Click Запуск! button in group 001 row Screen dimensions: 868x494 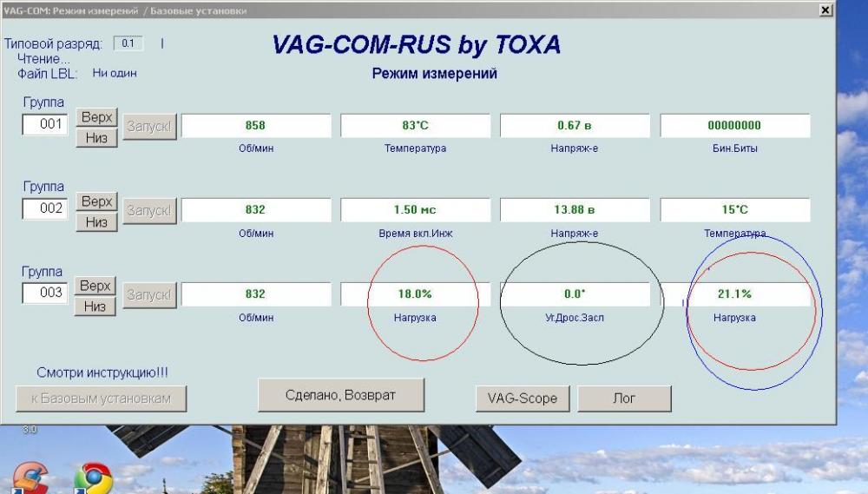[x=149, y=126]
